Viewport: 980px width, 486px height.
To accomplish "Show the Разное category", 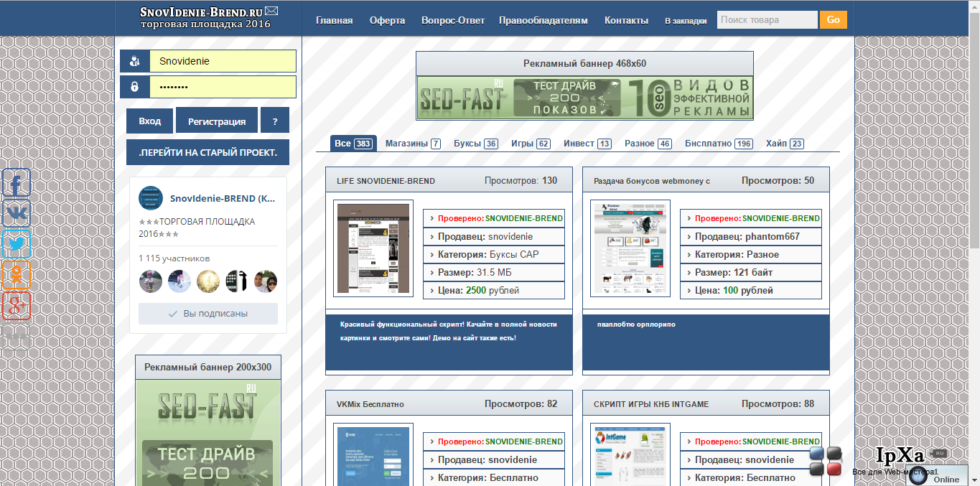I will [648, 144].
